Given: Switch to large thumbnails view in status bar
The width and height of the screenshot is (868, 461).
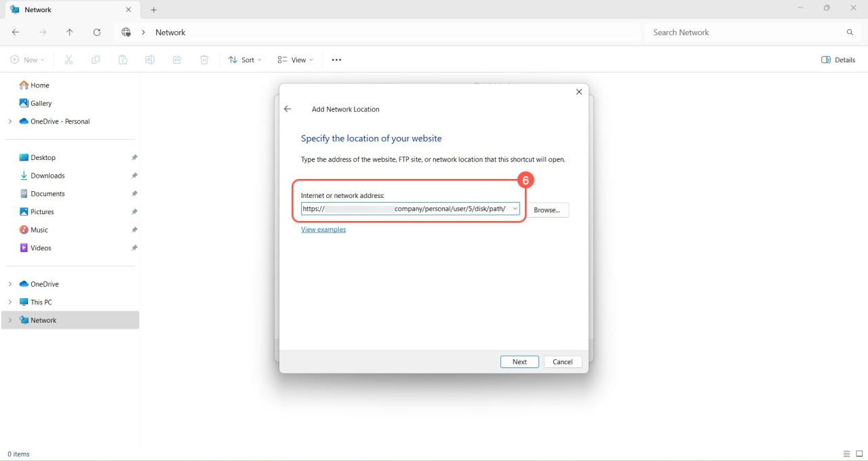Looking at the screenshot, I should click(x=859, y=454).
